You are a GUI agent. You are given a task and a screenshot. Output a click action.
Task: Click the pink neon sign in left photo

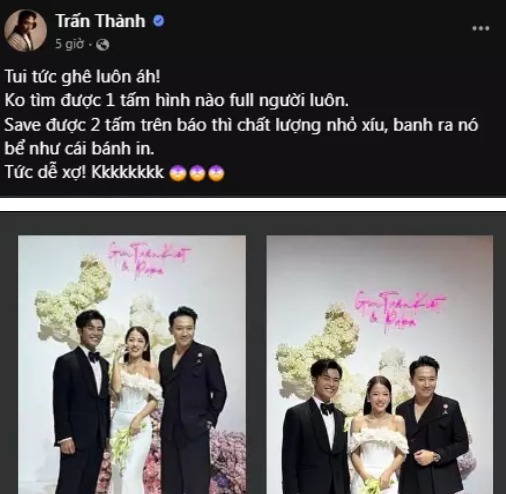pyautogui.click(x=148, y=260)
